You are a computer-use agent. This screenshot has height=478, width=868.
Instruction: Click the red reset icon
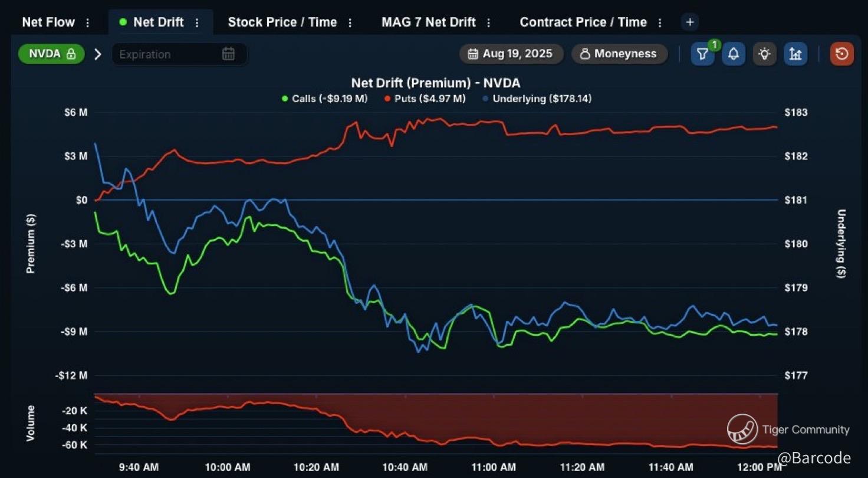click(x=842, y=54)
